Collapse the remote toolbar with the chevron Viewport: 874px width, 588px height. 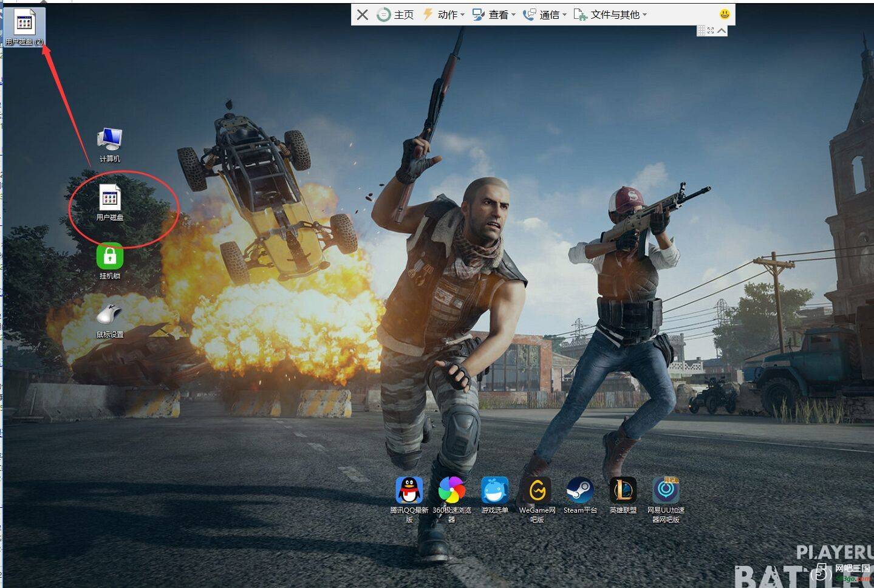(722, 30)
